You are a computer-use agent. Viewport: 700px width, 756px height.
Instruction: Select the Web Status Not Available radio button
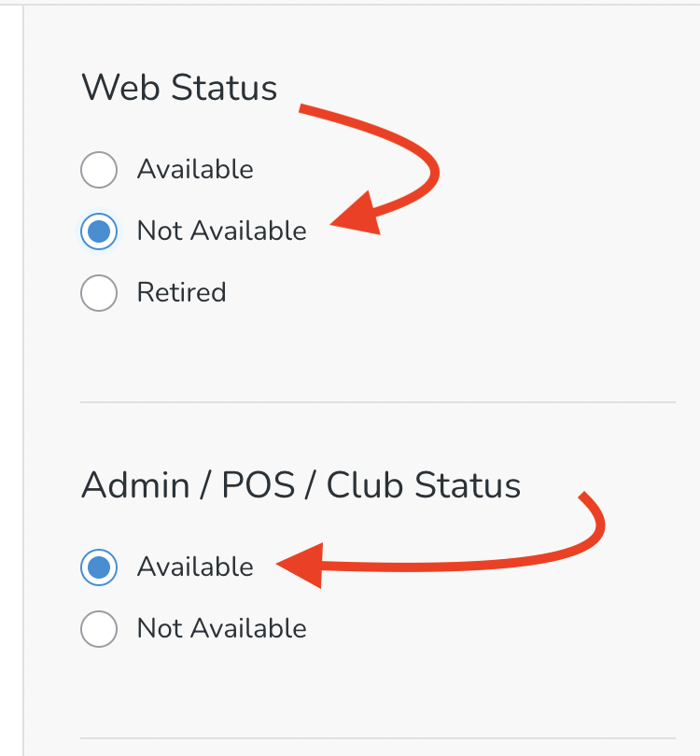pyautogui.click(x=99, y=231)
